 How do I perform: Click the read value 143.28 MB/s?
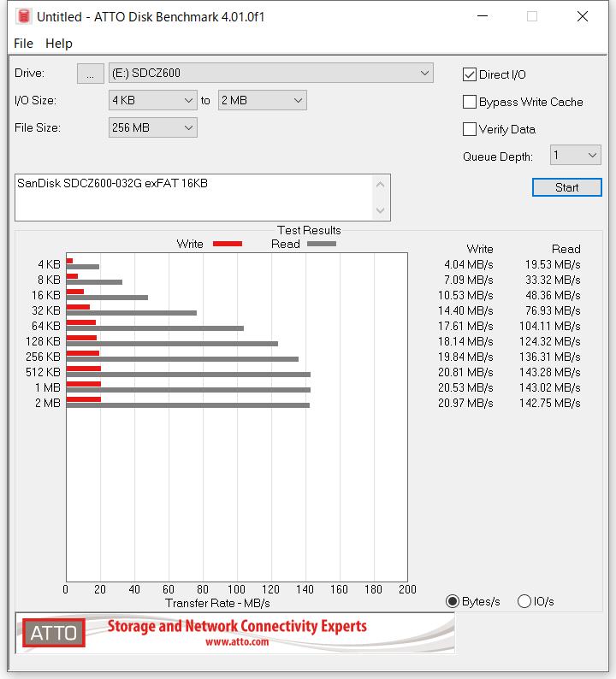(x=550, y=372)
